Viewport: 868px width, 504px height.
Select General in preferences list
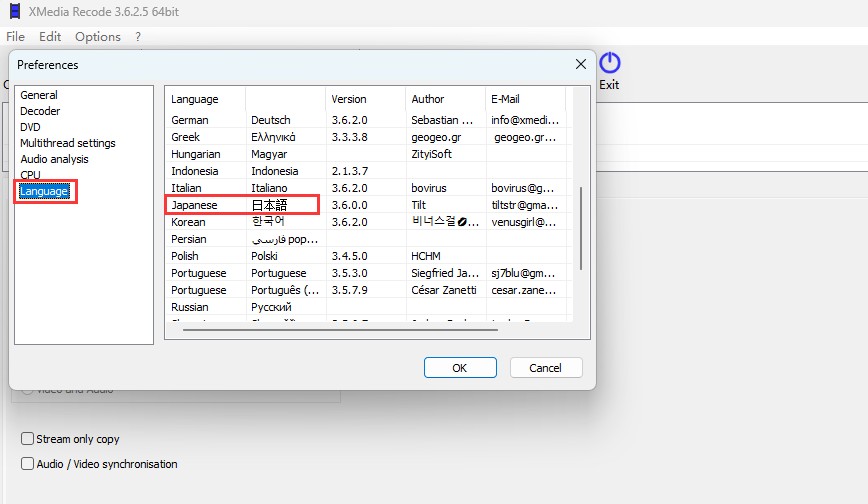[x=39, y=95]
